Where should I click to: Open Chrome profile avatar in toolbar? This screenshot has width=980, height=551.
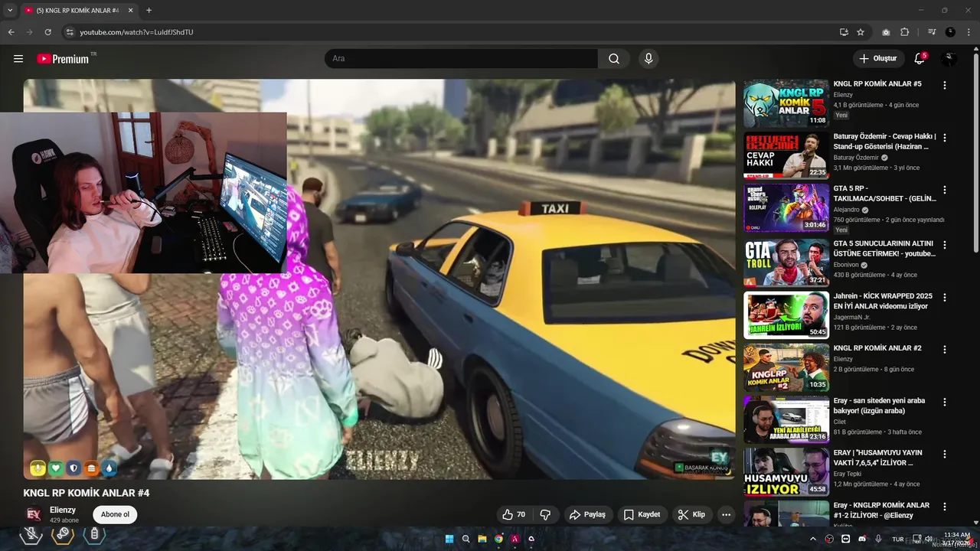(x=950, y=32)
